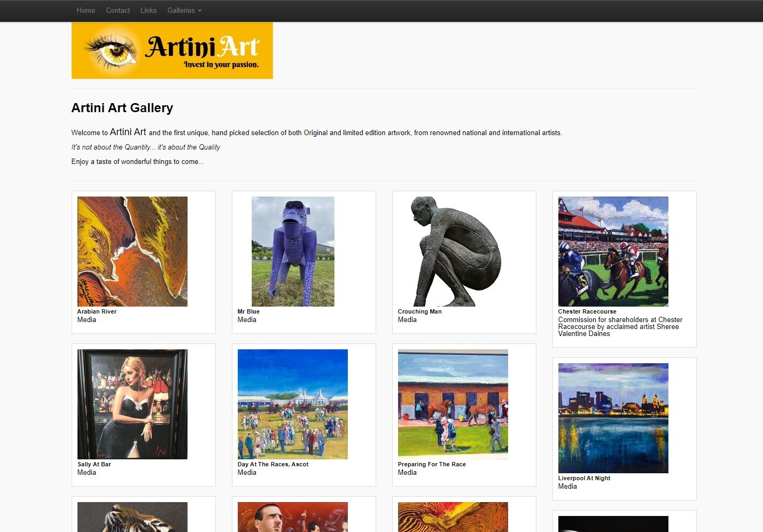Open the Arabian River artwork thumbnail
This screenshot has width=763, height=532.
pos(133,252)
